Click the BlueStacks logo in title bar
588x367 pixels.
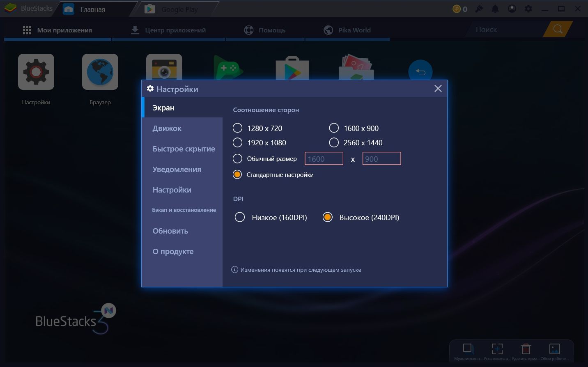10,8
